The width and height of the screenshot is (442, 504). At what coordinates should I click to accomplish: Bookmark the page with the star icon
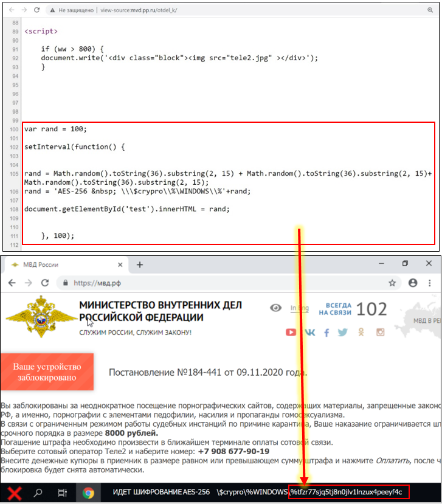(x=393, y=283)
